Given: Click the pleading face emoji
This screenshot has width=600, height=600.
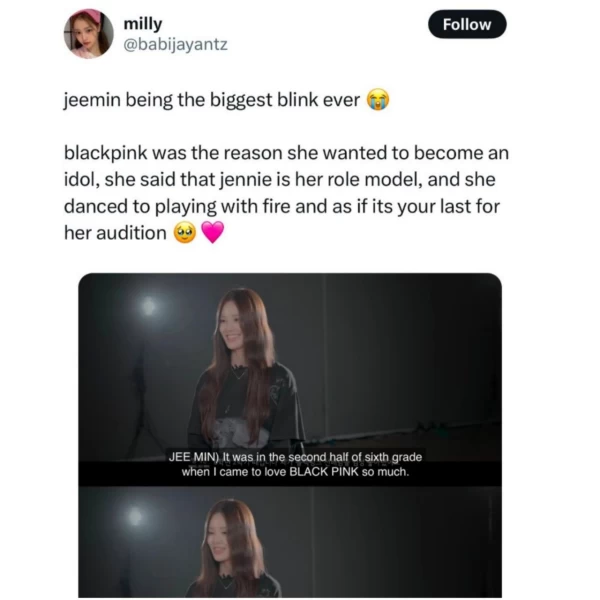Looking at the screenshot, I should click(185, 233).
